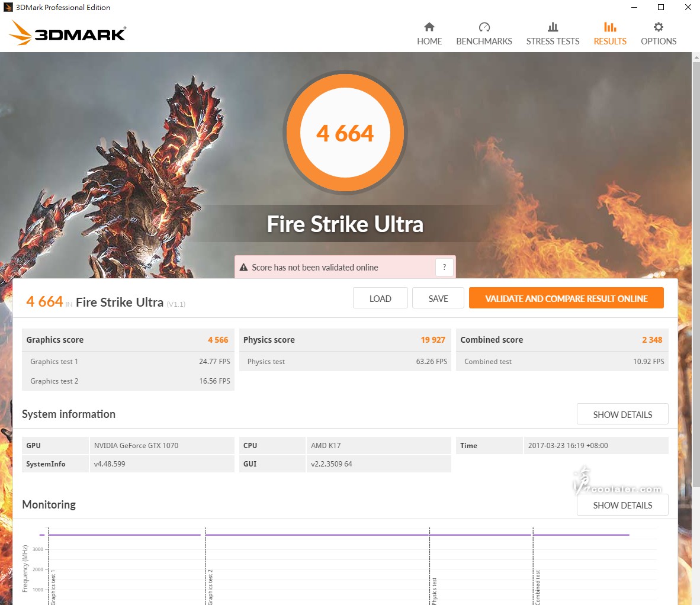Open the HOME tab label
Viewport: 700px width, 605px height.
click(x=429, y=41)
